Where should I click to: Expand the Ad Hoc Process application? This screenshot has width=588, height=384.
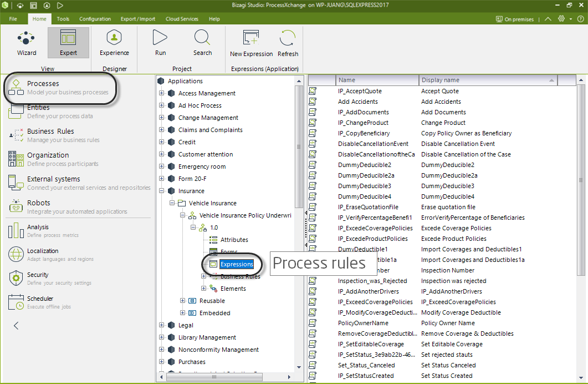coord(162,105)
